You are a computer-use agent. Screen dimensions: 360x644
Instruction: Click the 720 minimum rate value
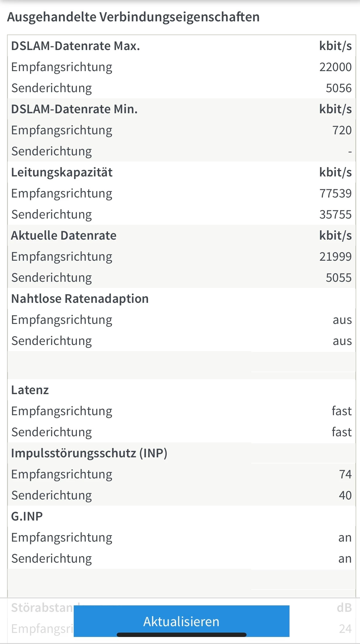click(342, 130)
